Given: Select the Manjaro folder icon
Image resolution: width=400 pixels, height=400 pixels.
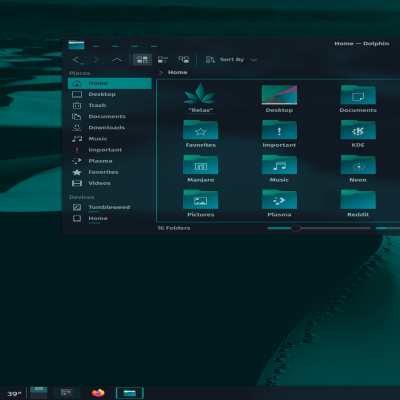Looking at the screenshot, I should click(201, 165).
